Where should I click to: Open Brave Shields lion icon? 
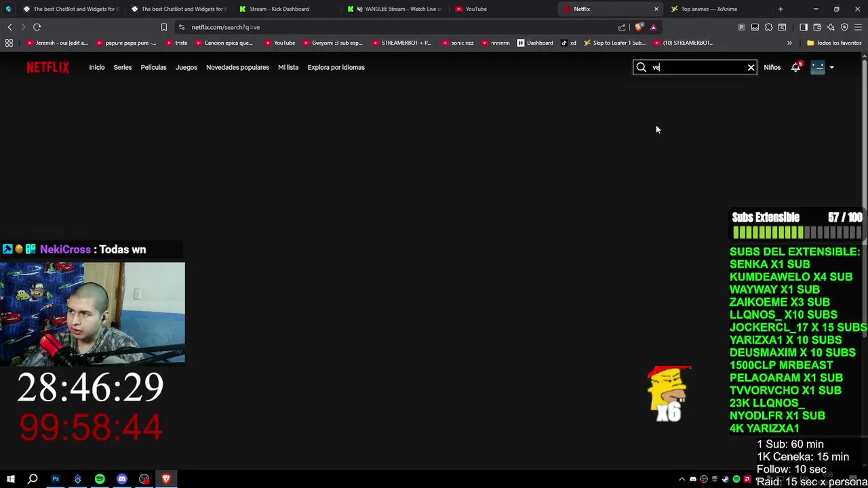point(639,27)
